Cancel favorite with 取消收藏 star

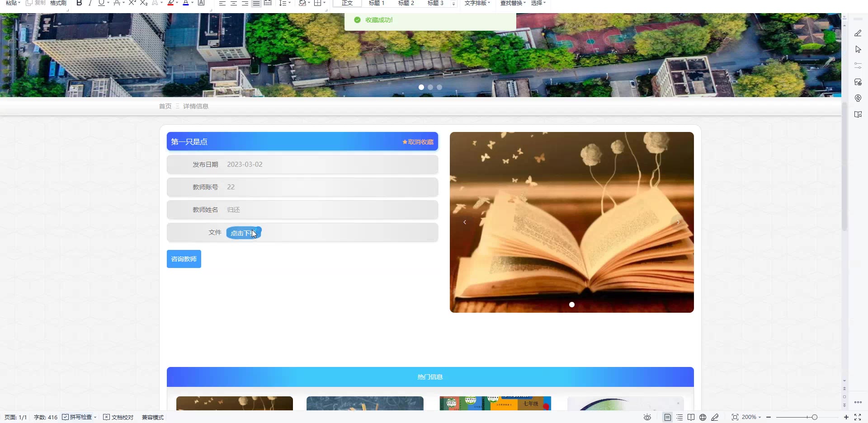(x=418, y=142)
